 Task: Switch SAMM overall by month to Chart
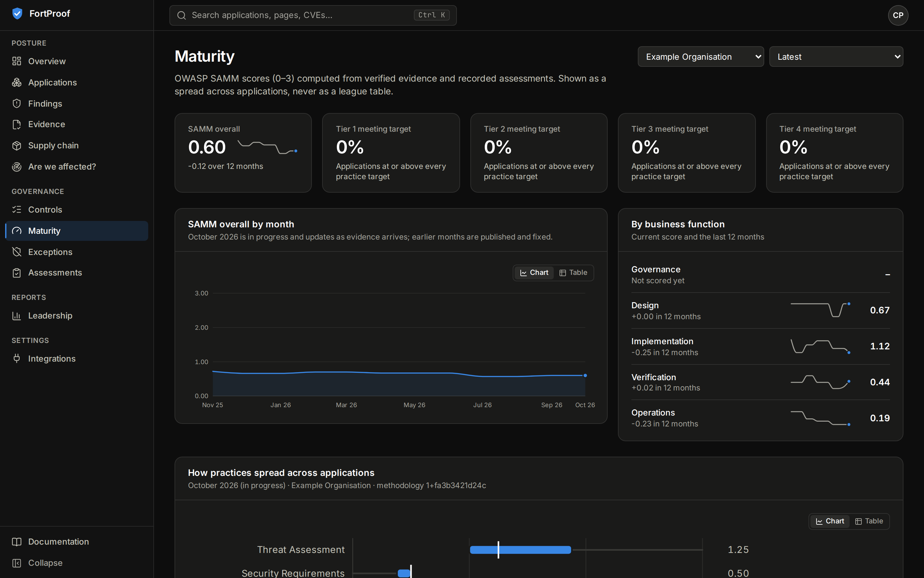click(x=534, y=273)
